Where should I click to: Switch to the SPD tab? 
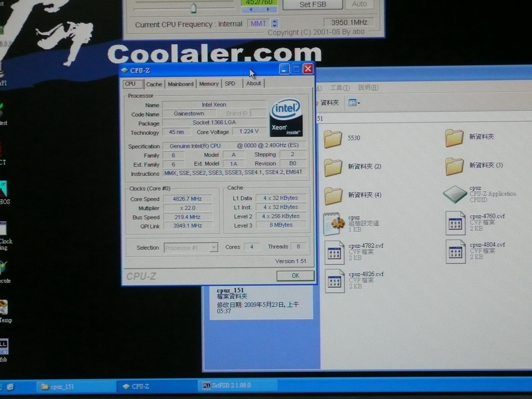[x=230, y=83]
